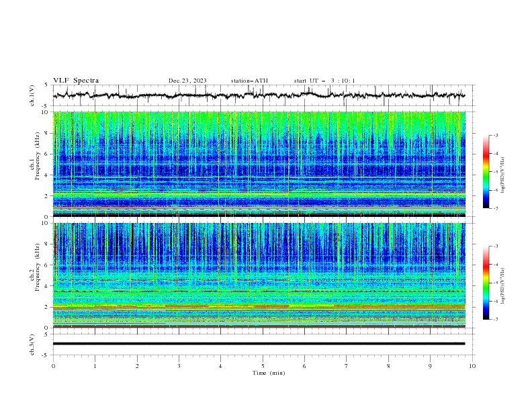Click the "-4" label on ch.1 color scale
Image resolution: width=532 pixels, height=411 pixels.
495,154
